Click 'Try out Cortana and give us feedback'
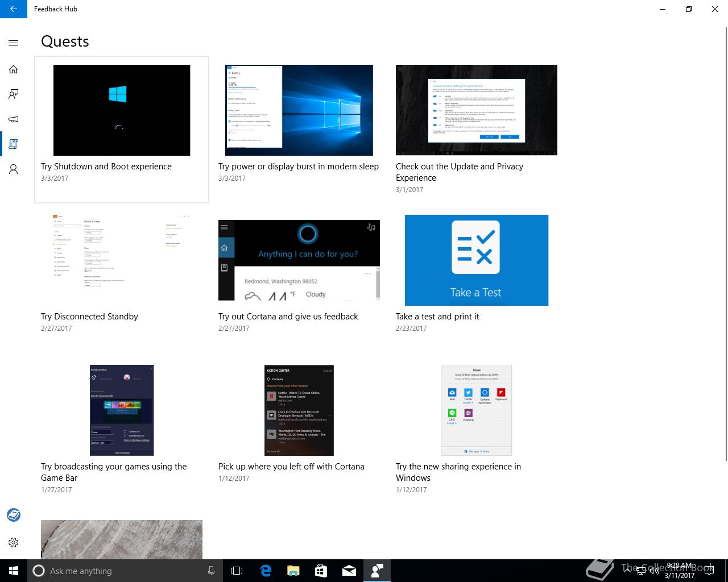Image resolution: width=728 pixels, height=582 pixels. coord(288,317)
